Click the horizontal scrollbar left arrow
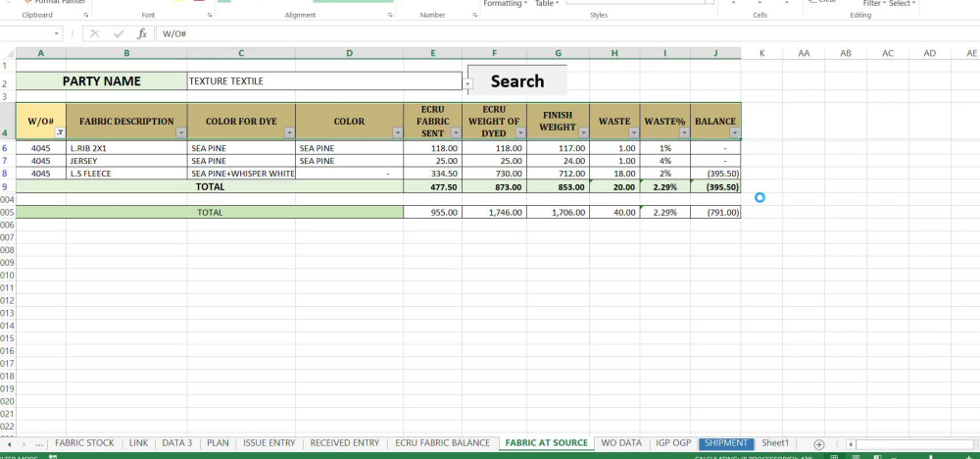The width and height of the screenshot is (980, 459). pyautogui.click(x=851, y=444)
